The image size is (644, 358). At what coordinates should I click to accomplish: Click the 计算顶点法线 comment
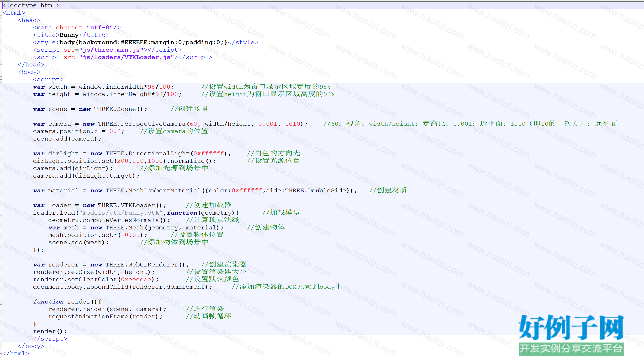pyautogui.click(x=212, y=220)
